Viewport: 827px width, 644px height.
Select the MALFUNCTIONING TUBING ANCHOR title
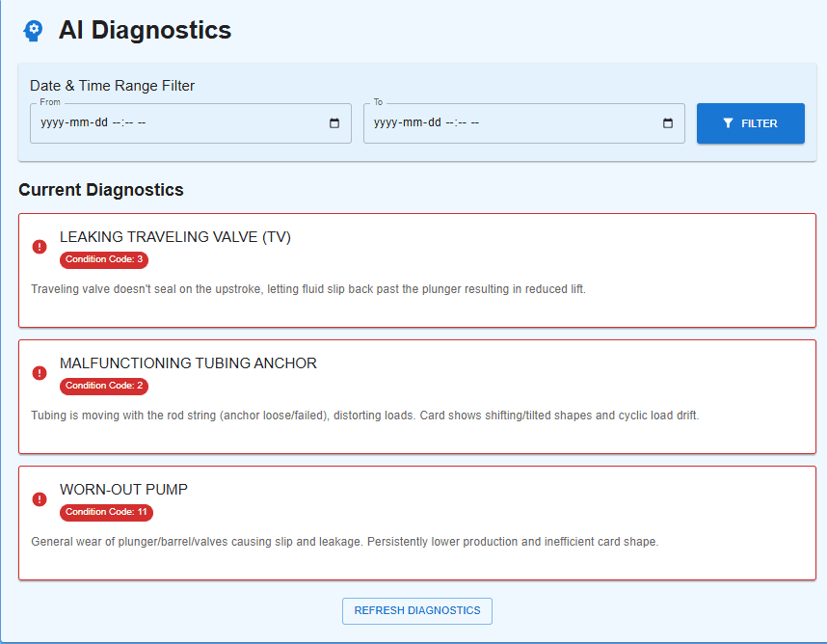coord(188,363)
